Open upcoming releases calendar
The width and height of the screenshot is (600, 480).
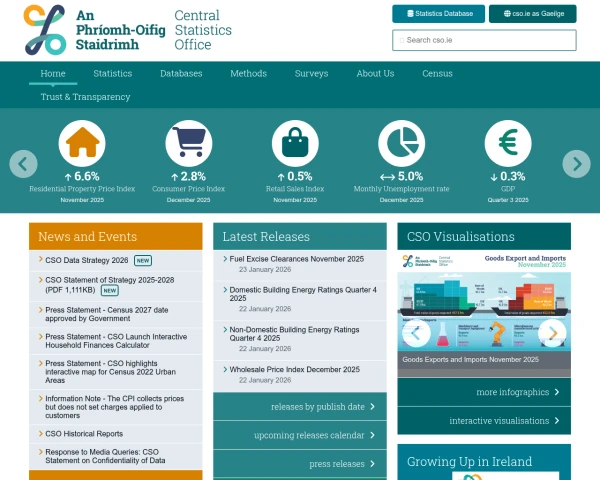pyautogui.click(x=300, y=435)
